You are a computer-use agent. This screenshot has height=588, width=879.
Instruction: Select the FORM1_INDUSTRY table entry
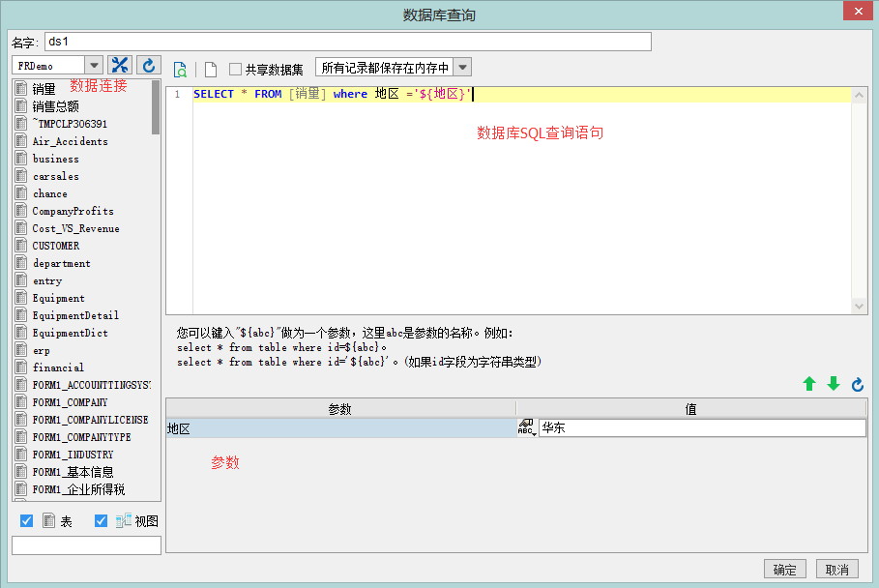[73, 454]
